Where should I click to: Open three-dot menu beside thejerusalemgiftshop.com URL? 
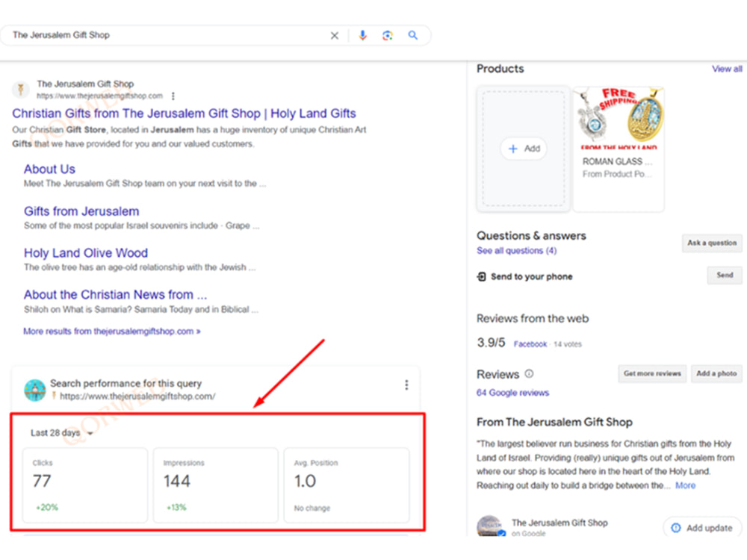click(x=173, y=96)
